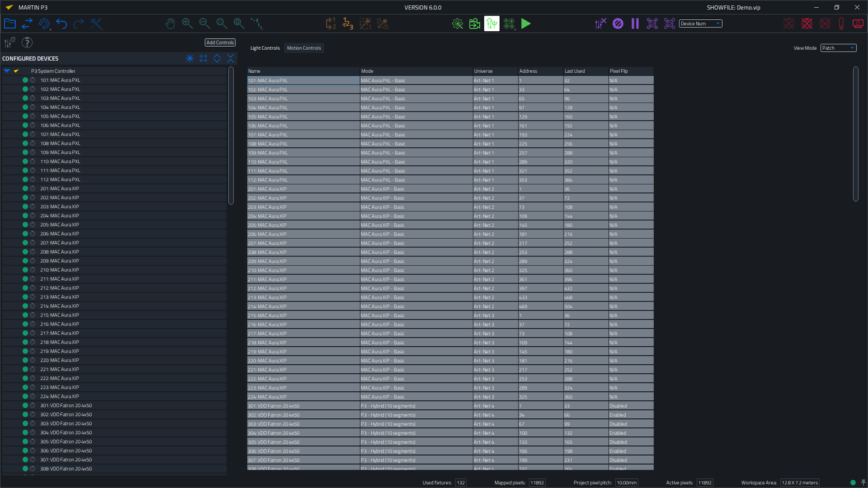Switch to the Motion Controls tab
The image size is (868, 488).
point(304,48)
